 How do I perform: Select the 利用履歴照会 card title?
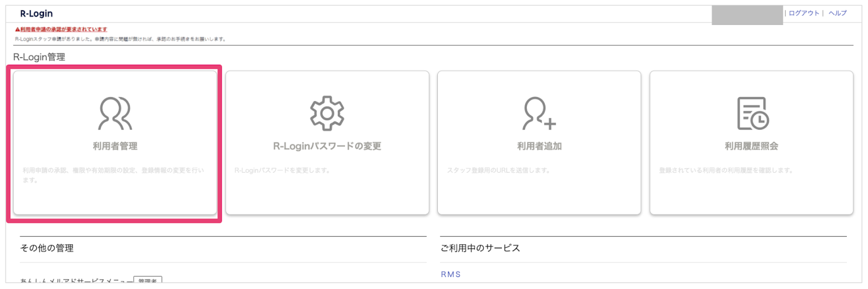tap(751, 146)
